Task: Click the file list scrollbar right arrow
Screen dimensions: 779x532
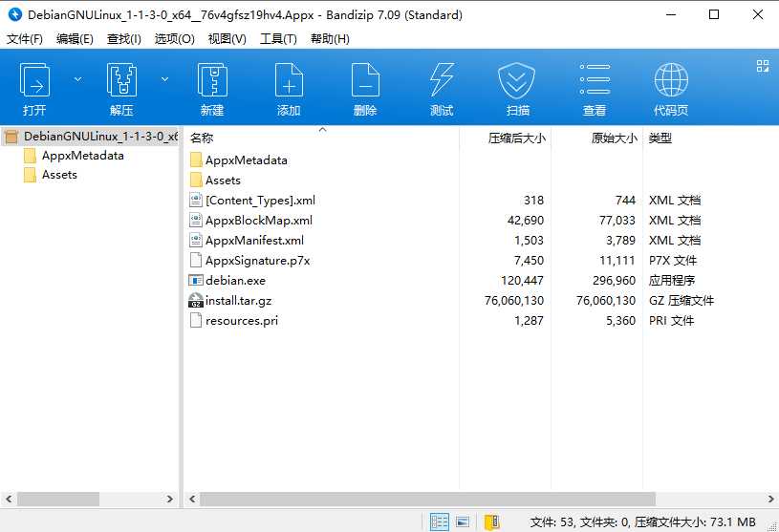Action: click(x=770, y=499)
